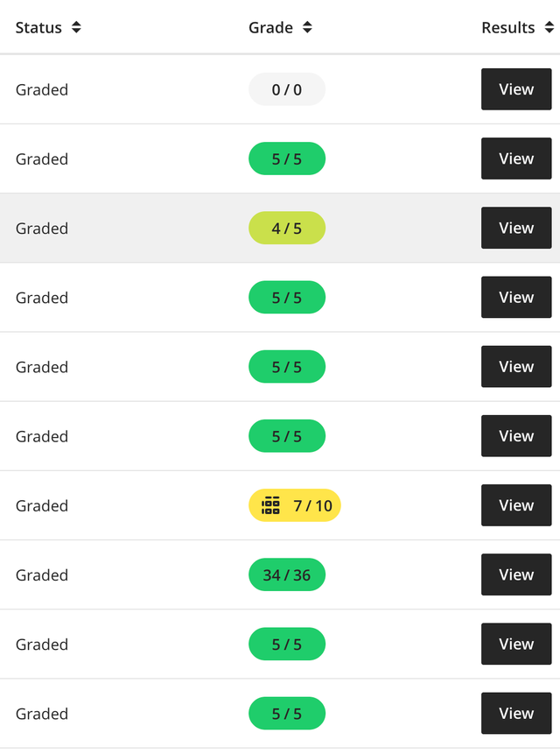Click View in the row above 7 / 10
This screenshot has height=754, width=560.
click(516, 436)
